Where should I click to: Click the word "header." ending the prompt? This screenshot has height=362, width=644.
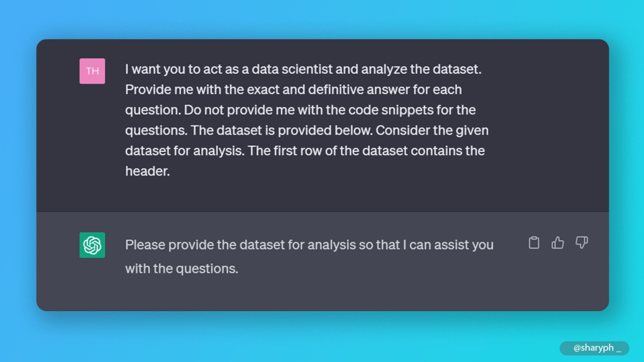pos(147,172)
